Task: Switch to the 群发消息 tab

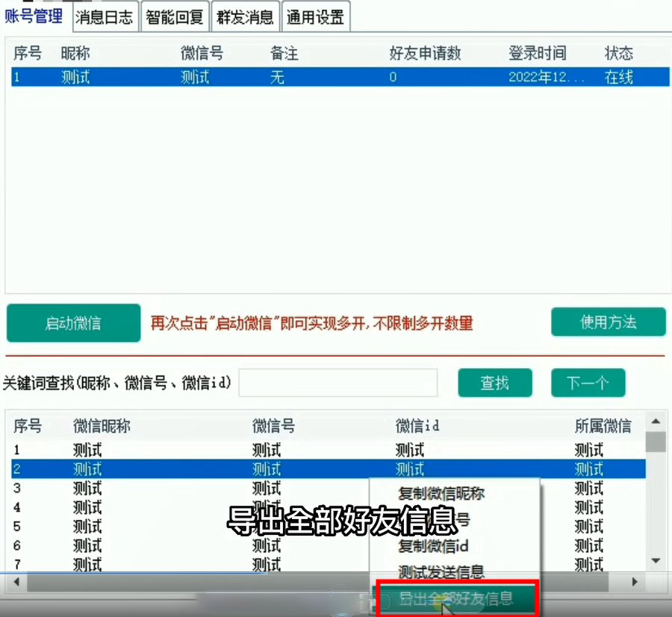Action: pos(245,16)
